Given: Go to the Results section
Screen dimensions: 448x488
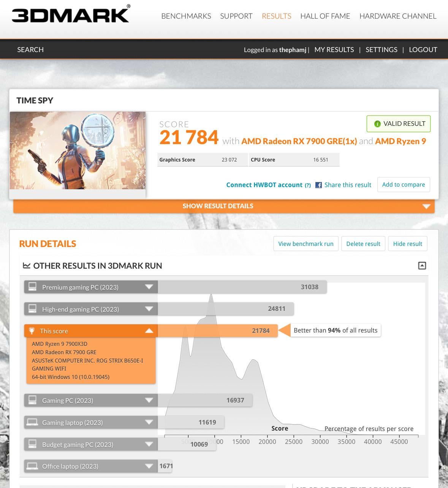Looking at the screenshot, I should pos(277,16).
